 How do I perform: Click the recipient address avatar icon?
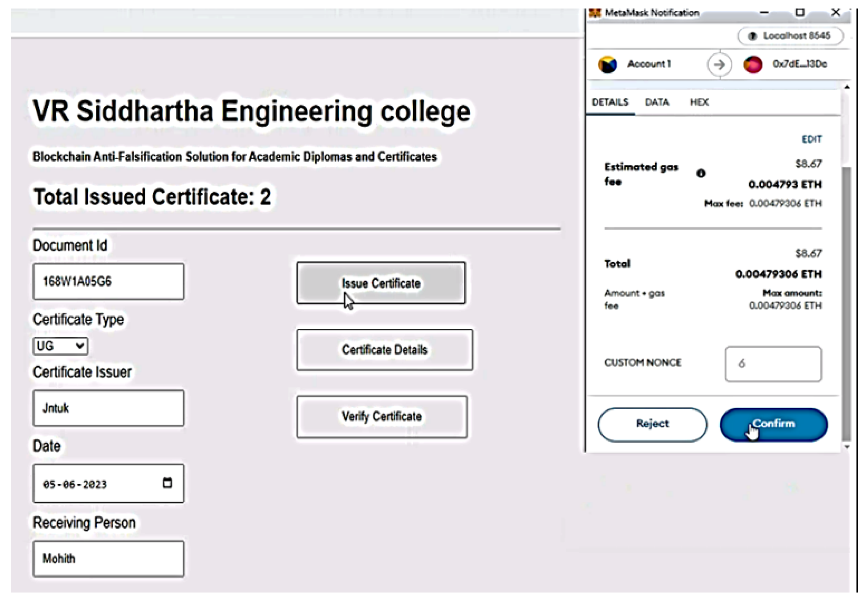pos(753,64)
